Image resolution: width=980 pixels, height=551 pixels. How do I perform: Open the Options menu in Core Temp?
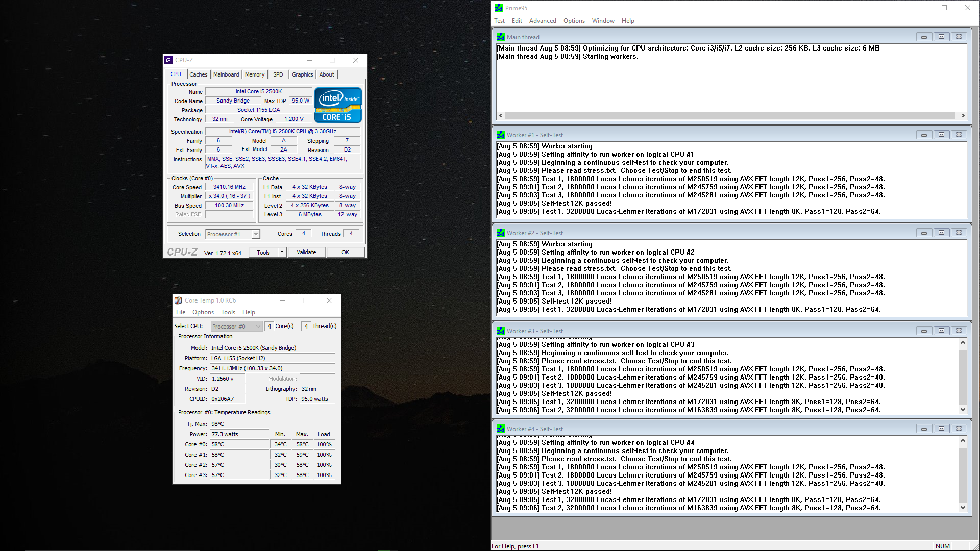point(203,312)
